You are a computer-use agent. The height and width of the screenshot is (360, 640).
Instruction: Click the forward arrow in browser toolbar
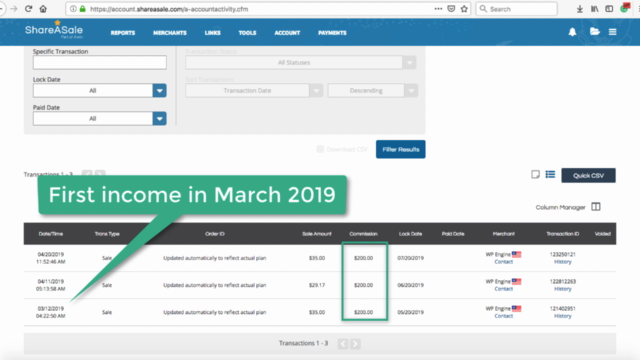coord(14,9)
